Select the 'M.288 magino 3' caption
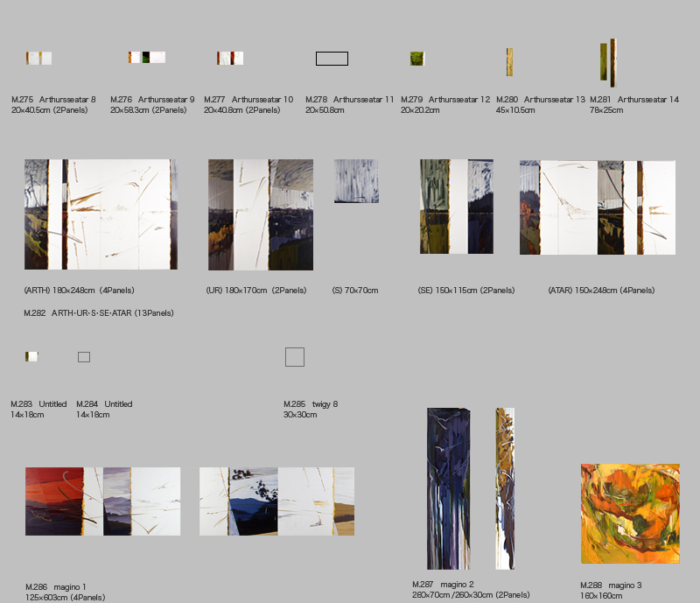The image size is (700, 603). (611, 585)
